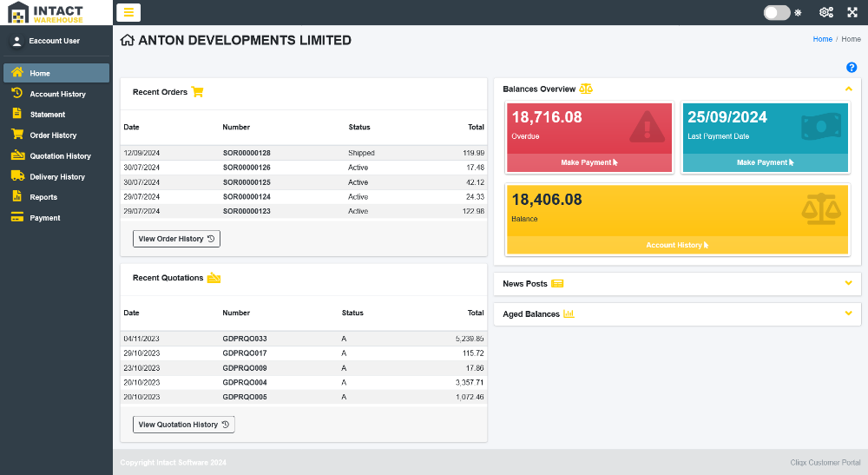Select Home in the sidebar

pos(56,73)
